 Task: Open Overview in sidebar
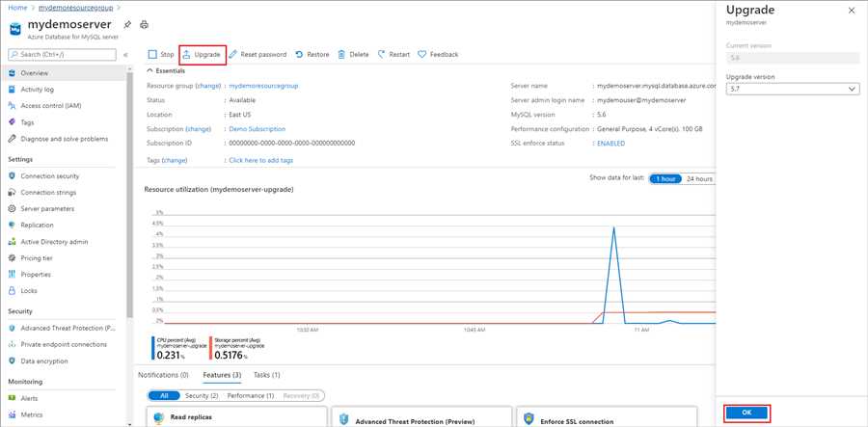click(x=63, y=73)
